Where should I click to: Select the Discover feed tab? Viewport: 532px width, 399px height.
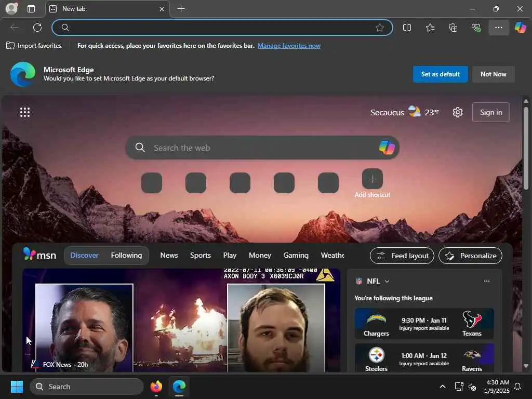84,255
